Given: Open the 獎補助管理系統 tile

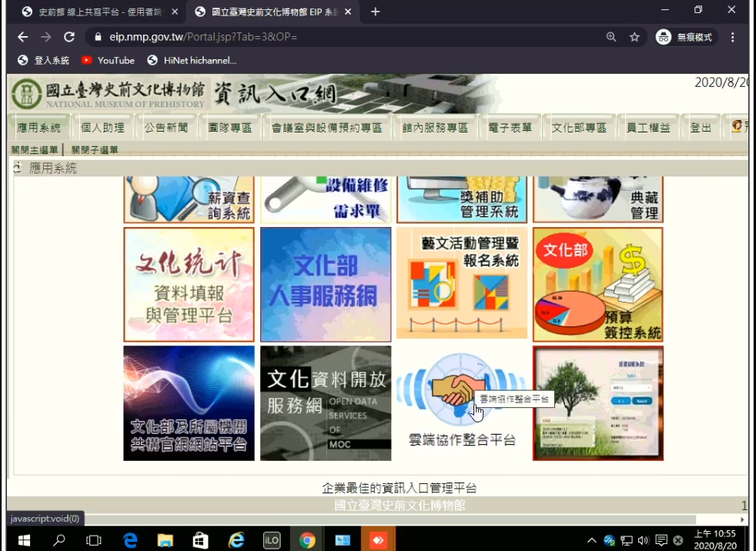Looking at the screenshot, I should click(462, 199).
